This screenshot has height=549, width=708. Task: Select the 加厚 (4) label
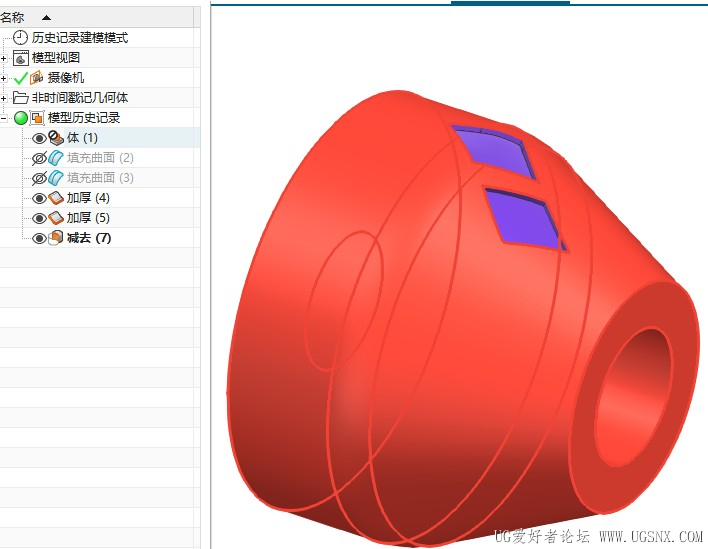tap(88, 198)
